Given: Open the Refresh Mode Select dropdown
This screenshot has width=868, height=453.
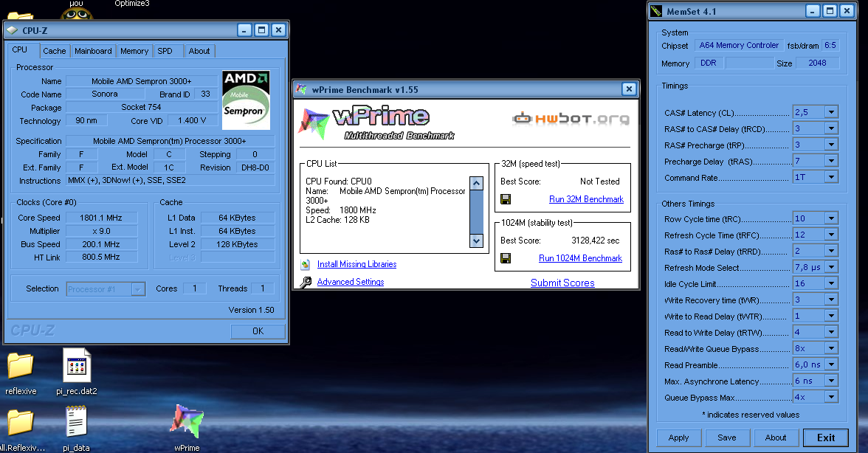Looking at the screenshot, I should pyautogui.click(x=831, y=267).
